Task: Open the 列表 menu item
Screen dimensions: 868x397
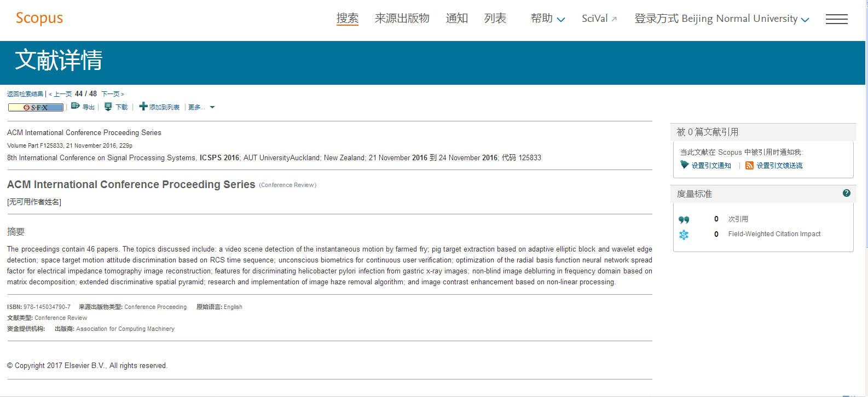Action: click(495, 19)
